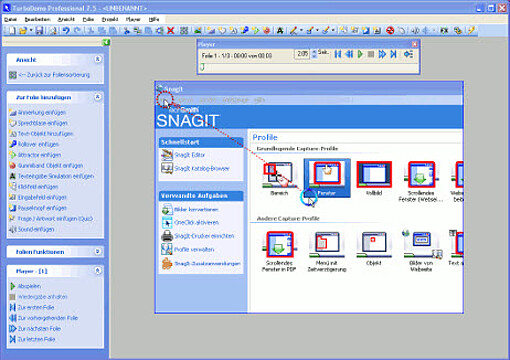Image resolution: width=510 pixels, height=360 pixels.
Task: Open the dropdown arrow beside red pencil
Action: coord(301,31)
